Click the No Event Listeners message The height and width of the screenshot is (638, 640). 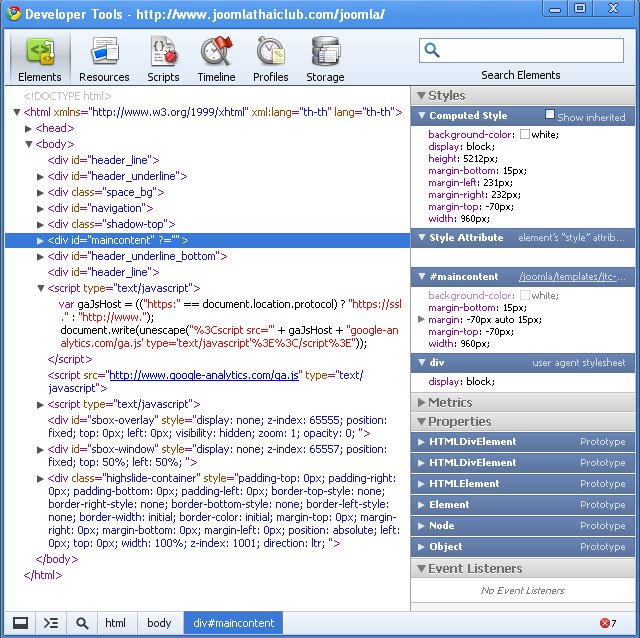[x=523, y=590]
